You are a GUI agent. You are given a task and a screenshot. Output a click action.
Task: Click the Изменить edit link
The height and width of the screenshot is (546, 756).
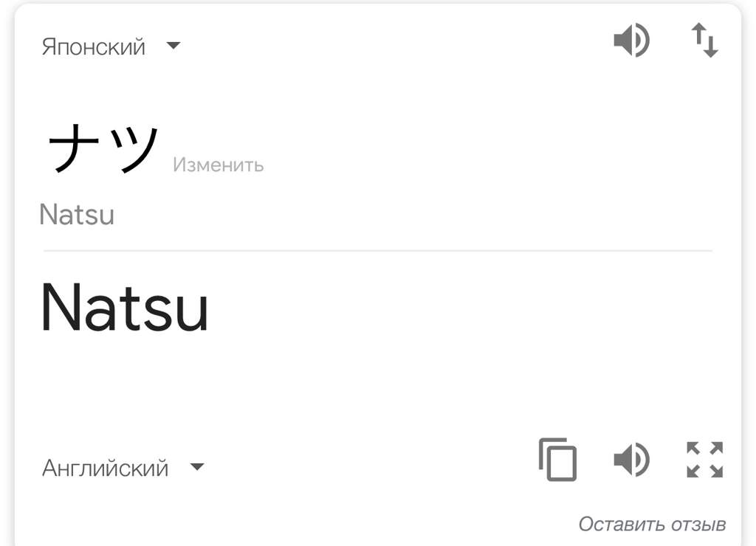[219, 165]
